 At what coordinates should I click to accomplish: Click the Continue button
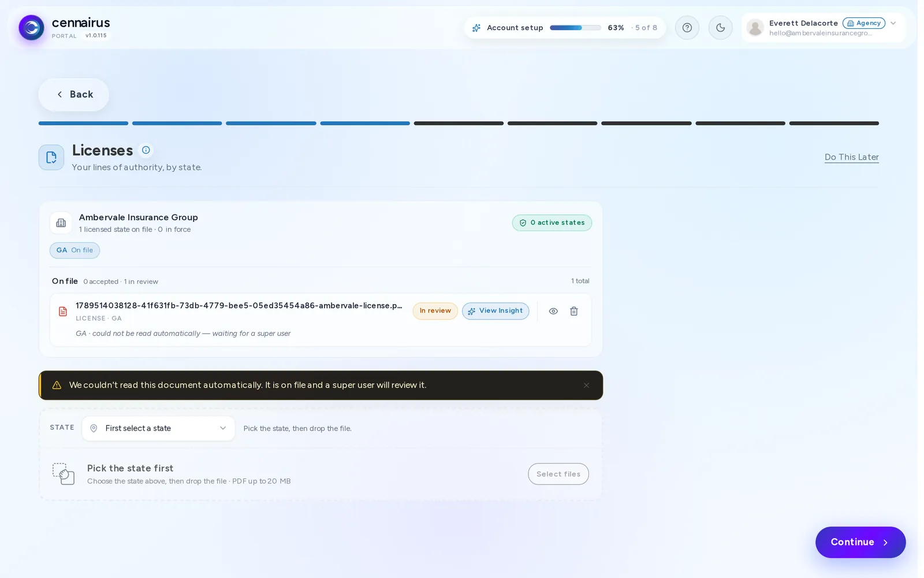click(x=860, y=542)
